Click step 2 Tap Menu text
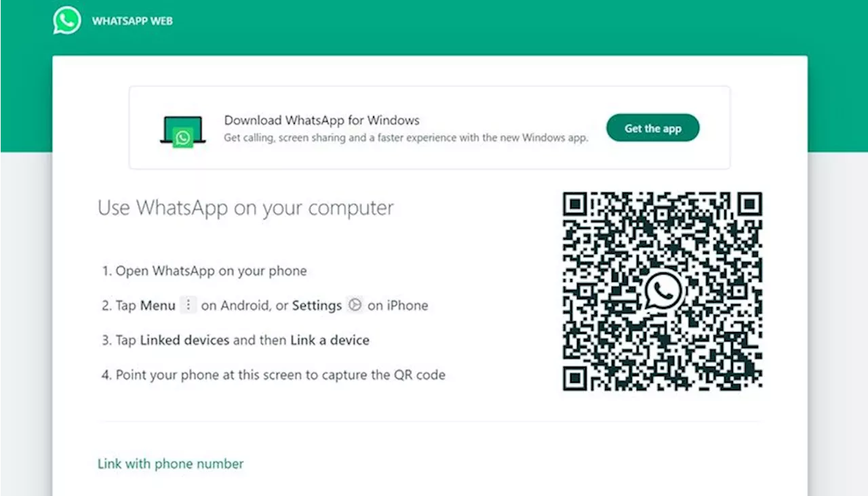Image resolution: width=868 pixels, height=496 pixels. 265,306
